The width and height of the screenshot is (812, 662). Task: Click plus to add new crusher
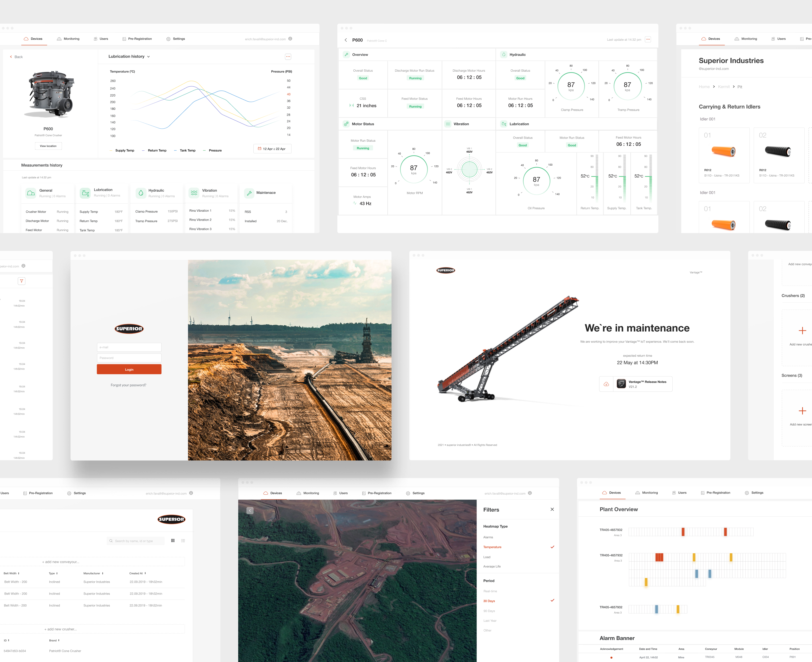[x=802, y=331]
